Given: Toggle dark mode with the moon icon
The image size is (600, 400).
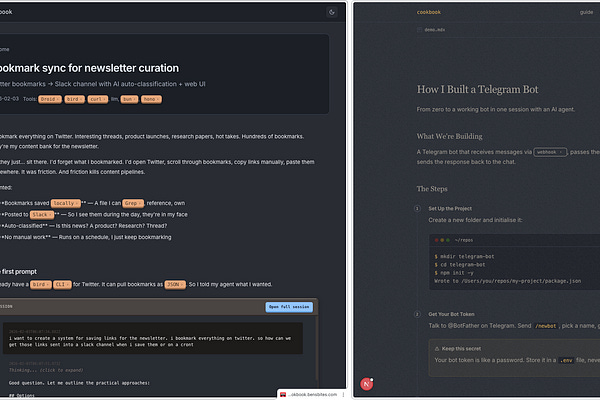Looking at the screenshot, I should [332, 12].
